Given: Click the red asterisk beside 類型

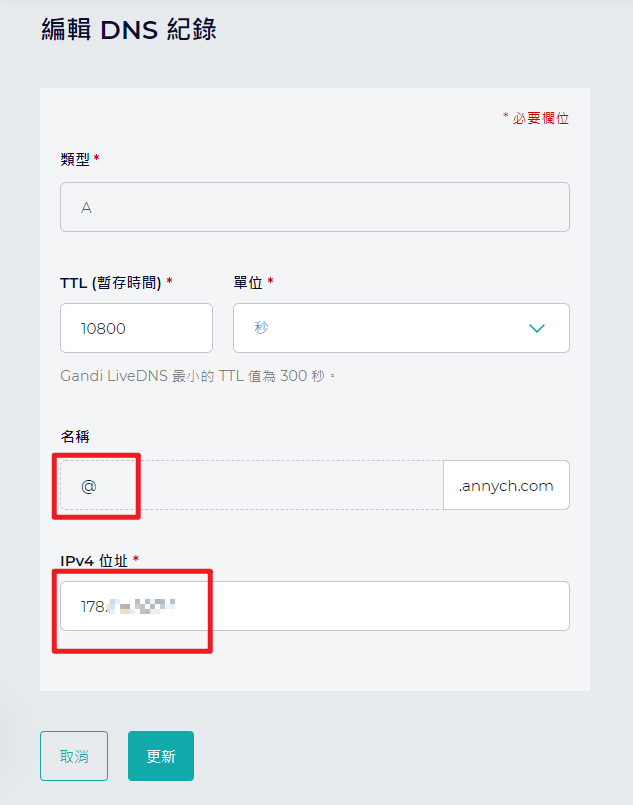Looking at the screenshot, I should [96, 158].
